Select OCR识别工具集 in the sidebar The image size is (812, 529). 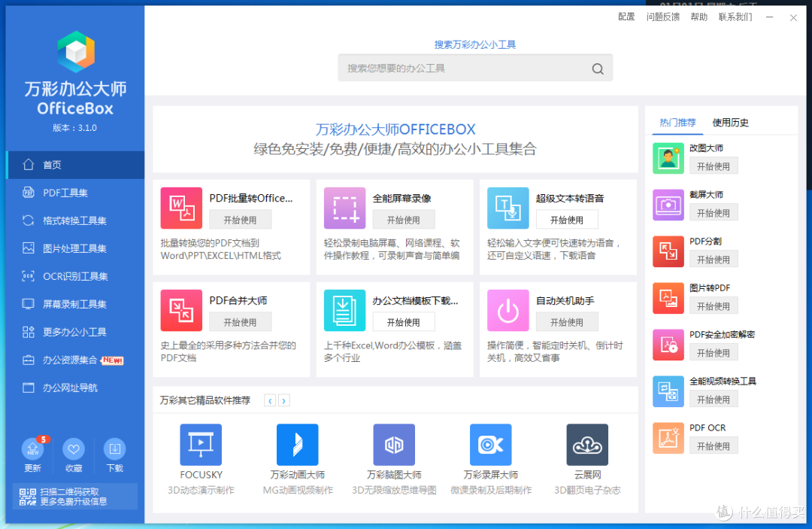pos(73,276)
